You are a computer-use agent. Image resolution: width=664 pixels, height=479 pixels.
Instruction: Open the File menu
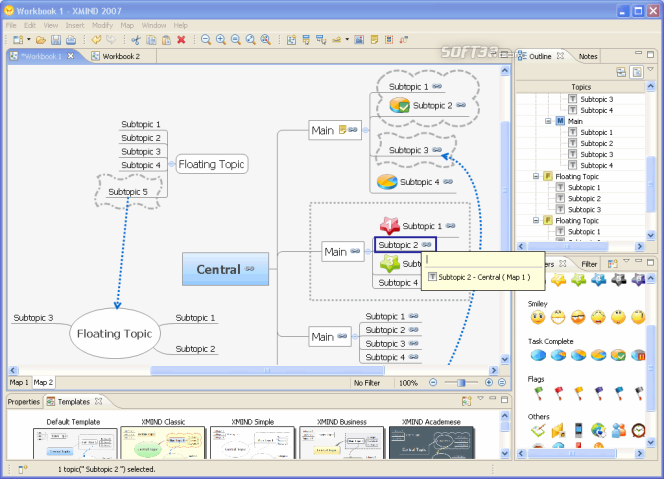click(11, 25)
